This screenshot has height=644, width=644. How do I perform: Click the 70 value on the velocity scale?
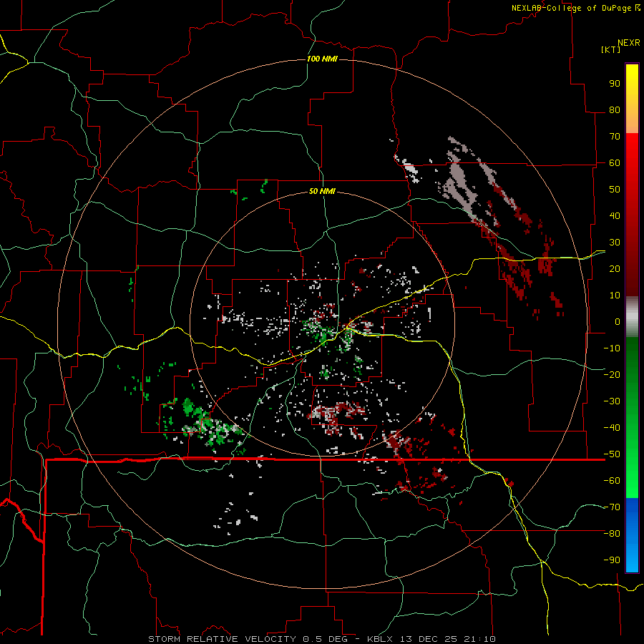point(615,137)
